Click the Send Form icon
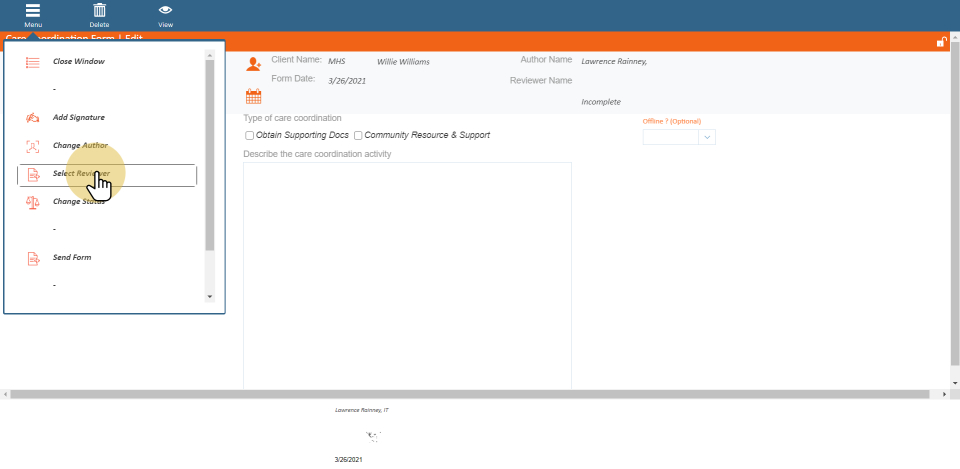The image size is (960, 469). [x=32, y=258]
